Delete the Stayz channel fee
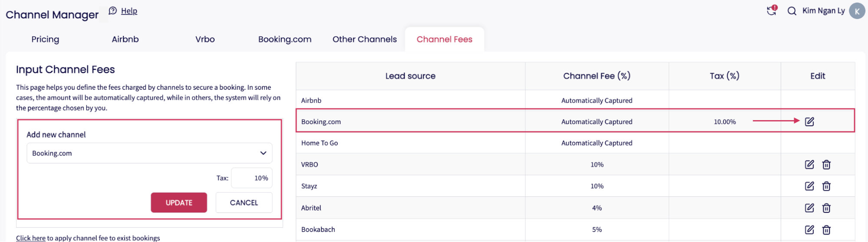Screen dimensions: 868x242 (x=826, y=186)
